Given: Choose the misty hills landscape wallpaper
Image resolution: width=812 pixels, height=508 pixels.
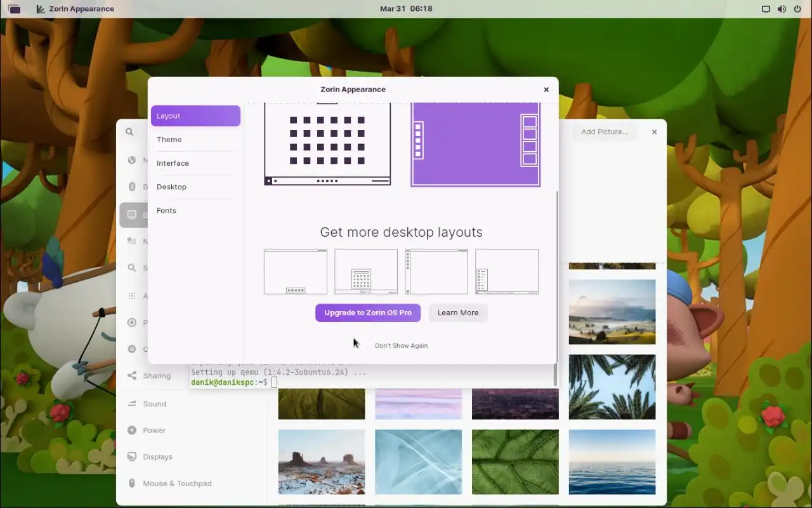Looking at the screenshot, I should point(612,312).
